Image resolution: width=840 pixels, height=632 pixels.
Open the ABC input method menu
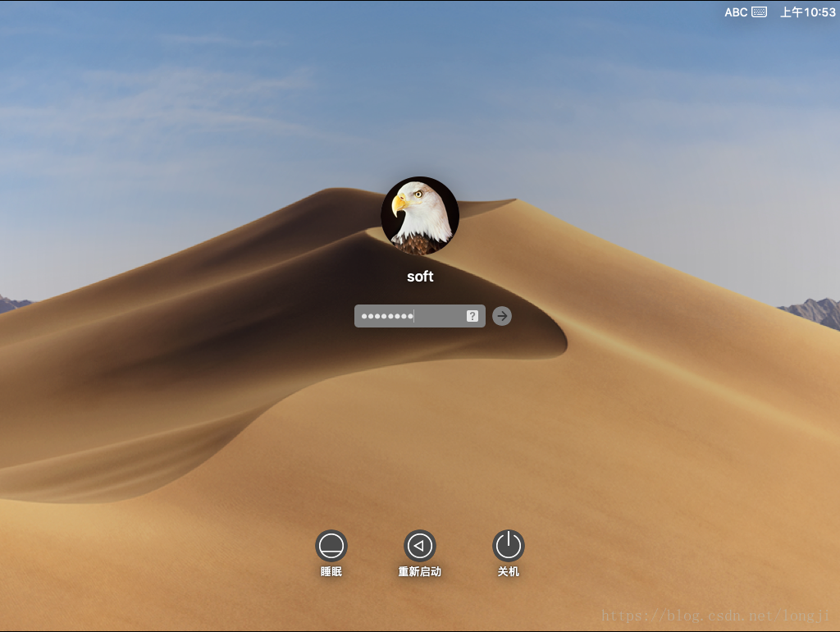click(736, 11)
